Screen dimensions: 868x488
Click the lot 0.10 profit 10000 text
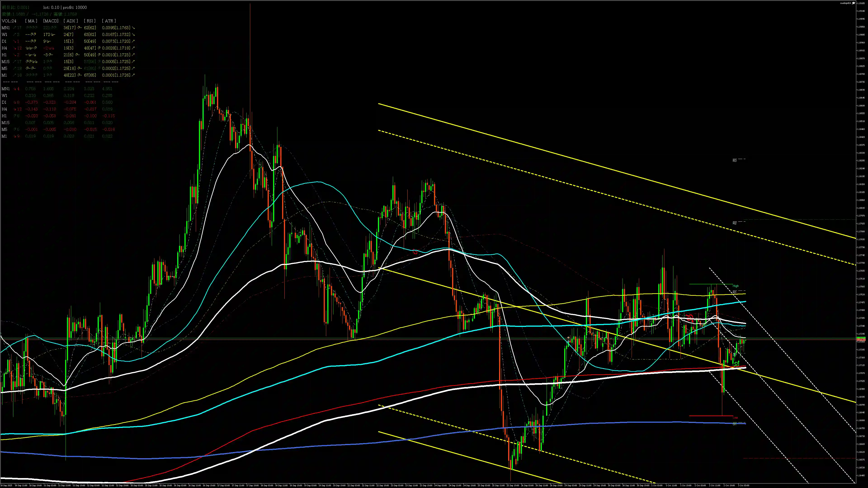[65, 7]
